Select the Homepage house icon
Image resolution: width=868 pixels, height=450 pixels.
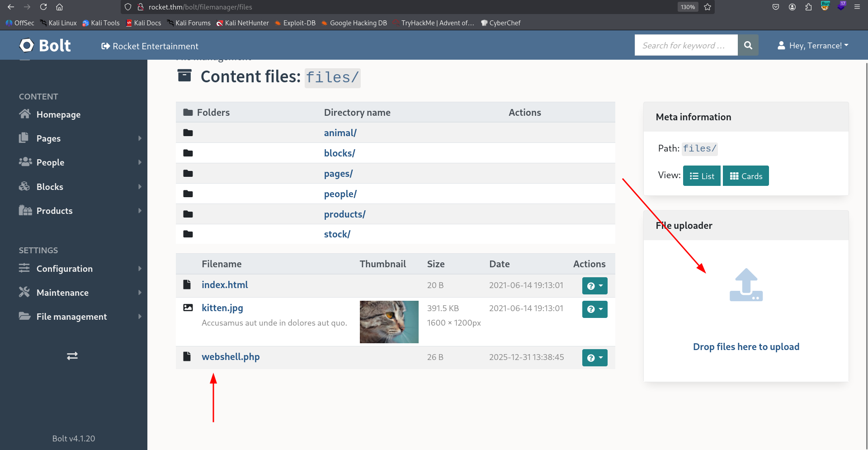26,114
